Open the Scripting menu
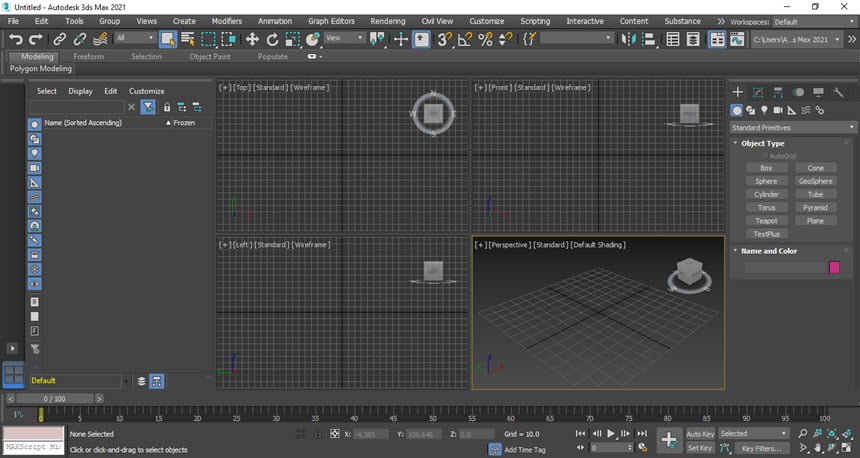 pos(535,21)
